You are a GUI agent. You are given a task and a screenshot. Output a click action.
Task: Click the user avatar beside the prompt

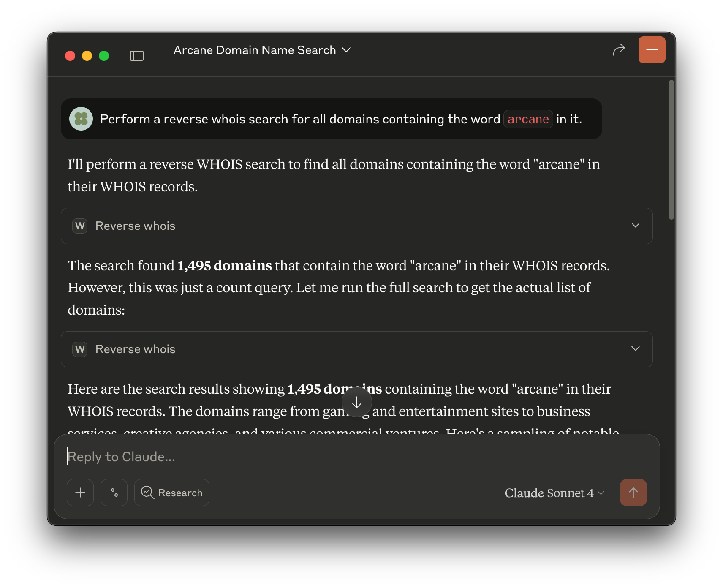click(x=81, y=119)
